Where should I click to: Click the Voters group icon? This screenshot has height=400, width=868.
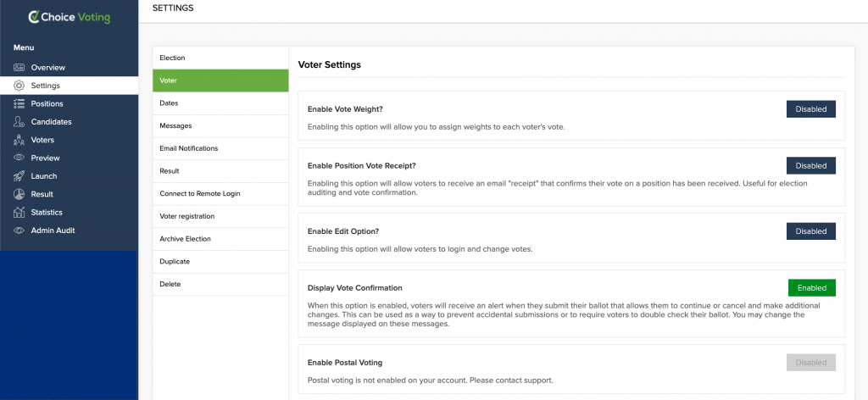click(x=19, y=140)
